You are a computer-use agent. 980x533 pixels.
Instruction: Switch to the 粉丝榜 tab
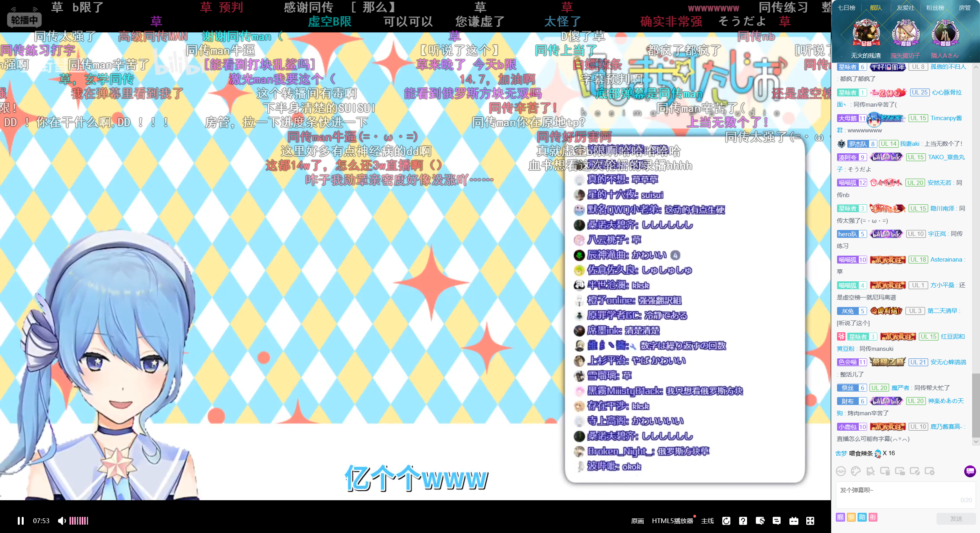935,8
